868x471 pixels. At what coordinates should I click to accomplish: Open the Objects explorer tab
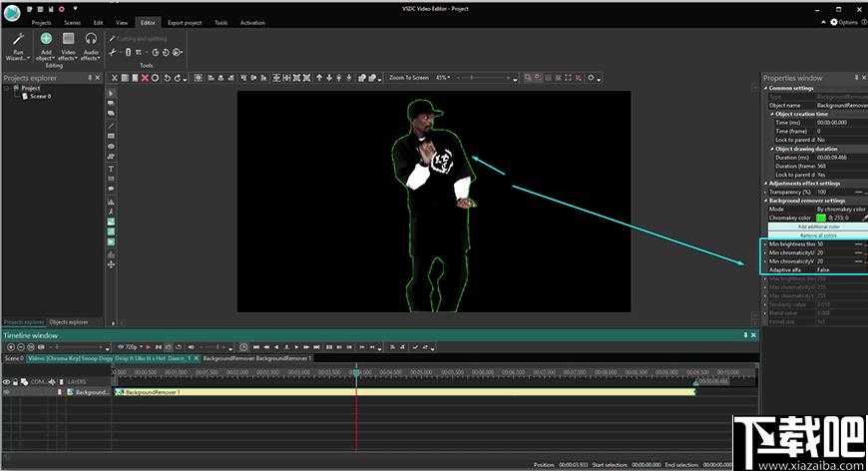point(69,321)
